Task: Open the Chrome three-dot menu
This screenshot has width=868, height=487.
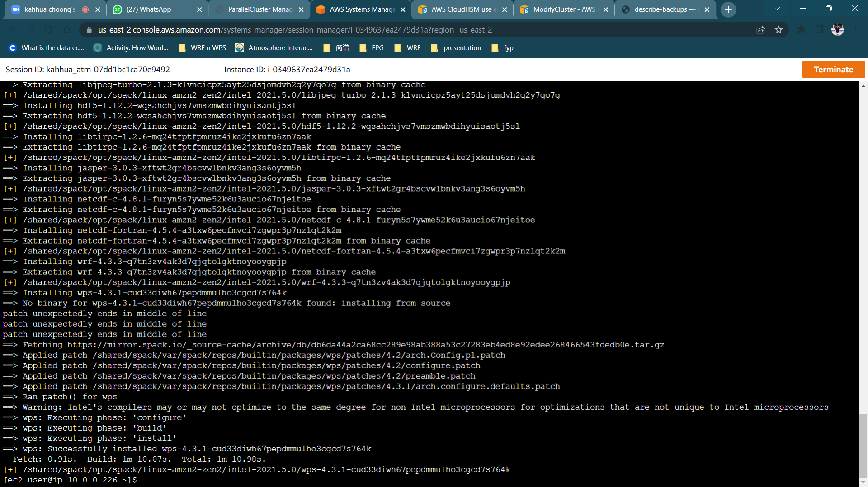Action: (x=855, y=30)
